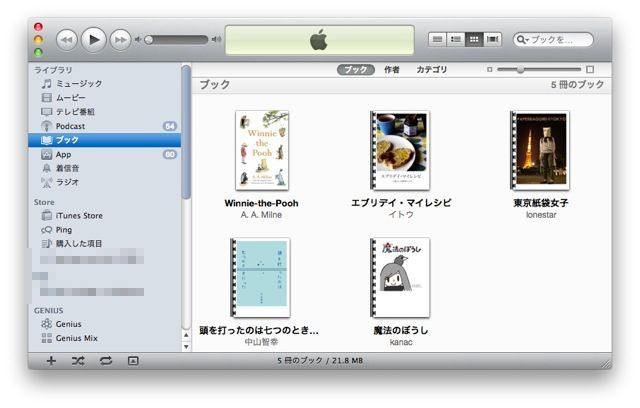Show the artwork viewer panel

pos(133,361)
